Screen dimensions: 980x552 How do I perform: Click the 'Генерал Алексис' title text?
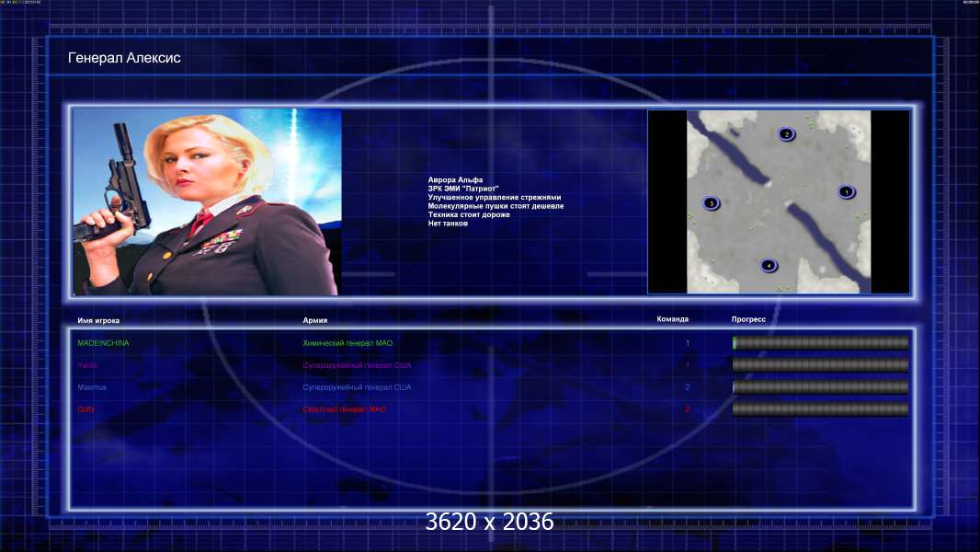click(x=124, y=58)
